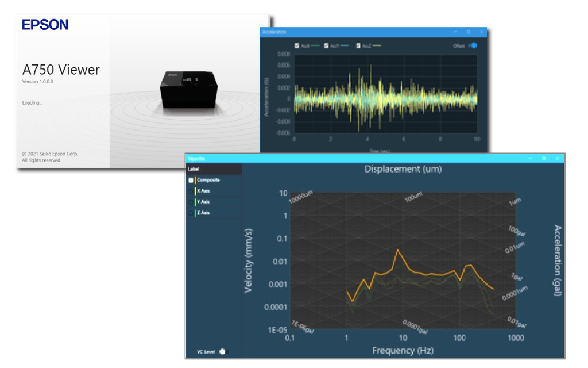Minimize the Acceleration window
Image resolution: width=588 pixels, height=368 pixels.
click(455, 32)
